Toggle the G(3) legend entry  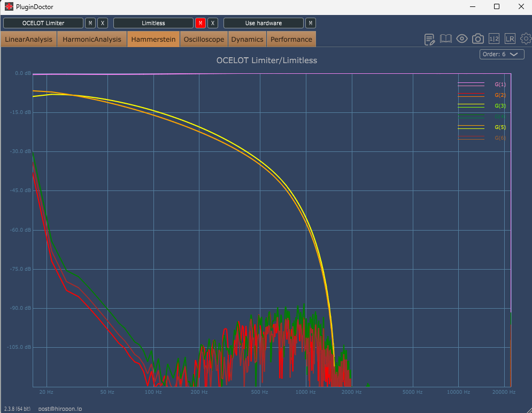(500, 106)
